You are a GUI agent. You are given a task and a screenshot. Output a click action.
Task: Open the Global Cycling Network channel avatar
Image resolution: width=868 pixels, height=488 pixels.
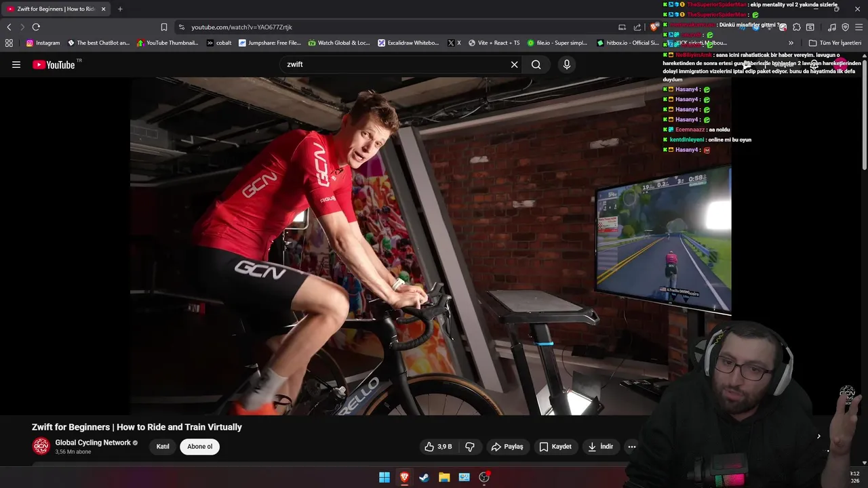pyautogui.click(x=41, y=446)
